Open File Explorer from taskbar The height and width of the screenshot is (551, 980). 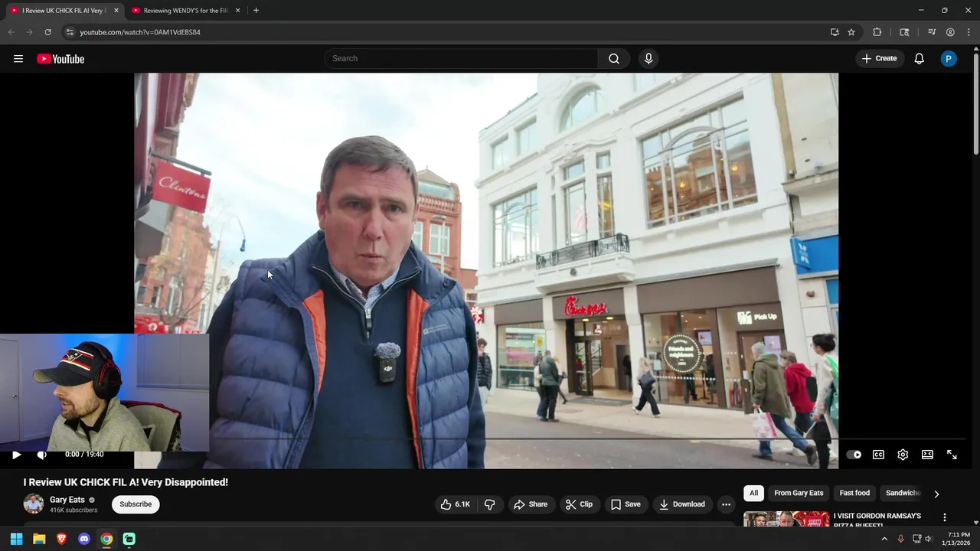39,539
